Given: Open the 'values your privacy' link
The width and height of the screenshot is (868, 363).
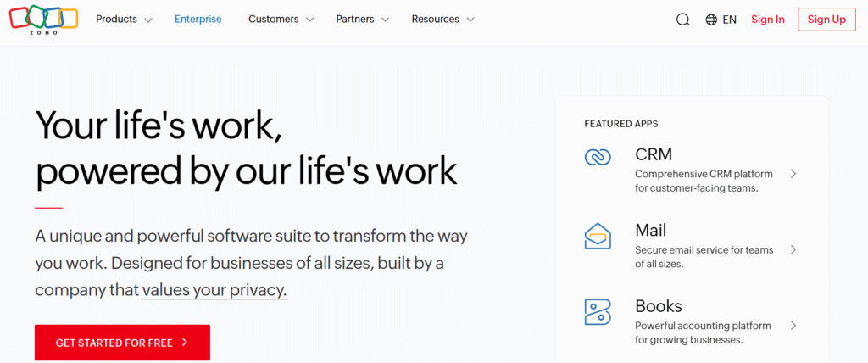Looking at the screenshot, I should (214, 289).
